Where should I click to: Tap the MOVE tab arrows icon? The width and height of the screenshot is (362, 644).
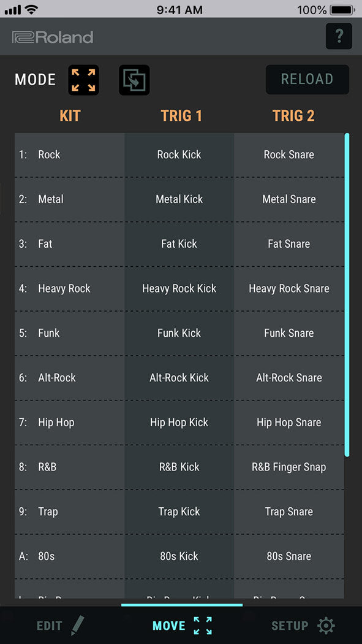tap(203, 626)
